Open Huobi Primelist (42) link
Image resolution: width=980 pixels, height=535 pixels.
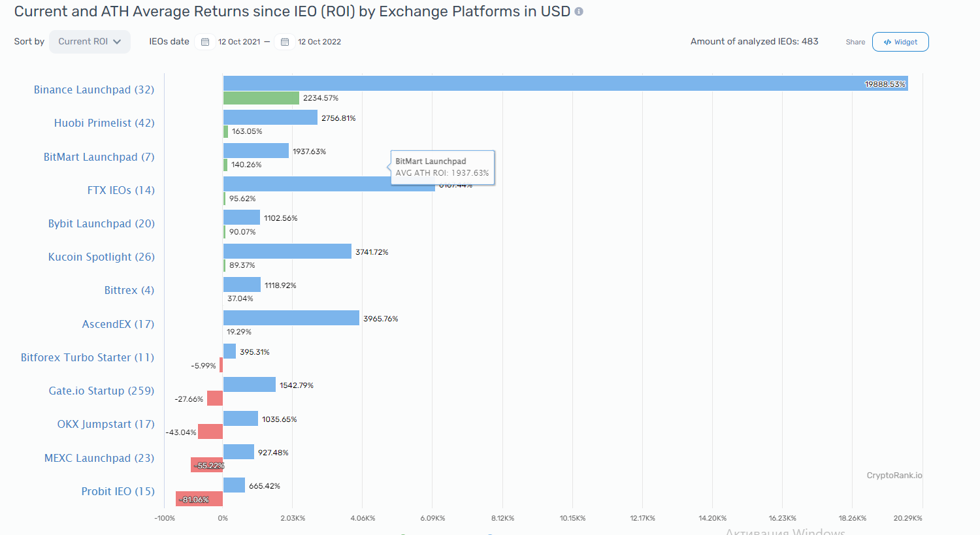(x=105, y=123)
